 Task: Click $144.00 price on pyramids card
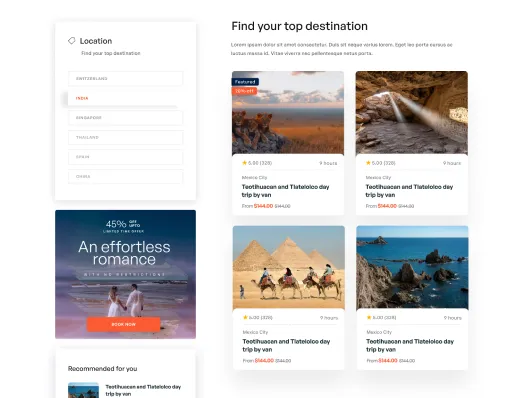pos(264,361)
